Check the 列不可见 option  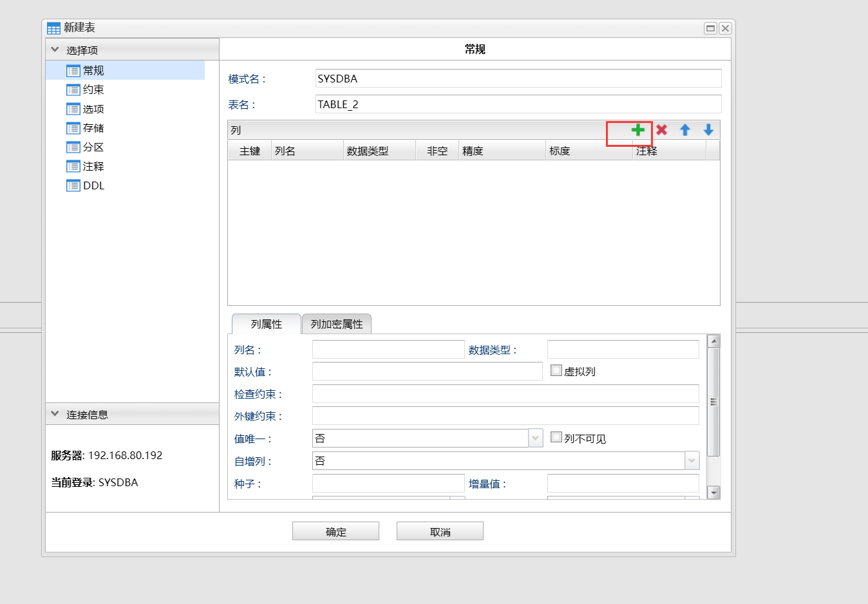coord(556,437)
